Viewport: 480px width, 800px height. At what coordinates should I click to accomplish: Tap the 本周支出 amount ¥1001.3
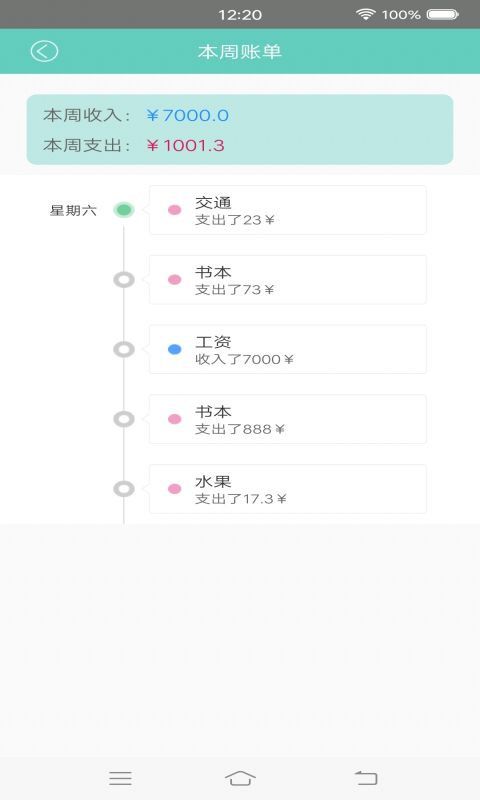185,145
